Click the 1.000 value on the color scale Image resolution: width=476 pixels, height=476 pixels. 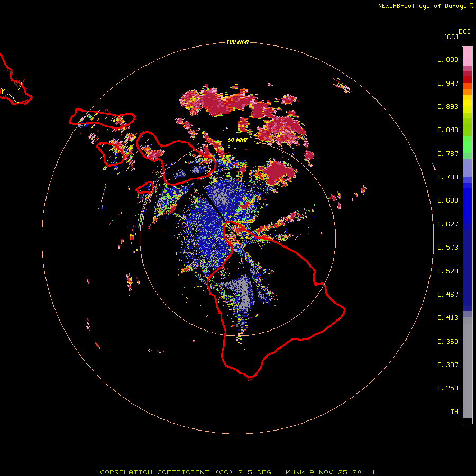(x=448, y=59)
